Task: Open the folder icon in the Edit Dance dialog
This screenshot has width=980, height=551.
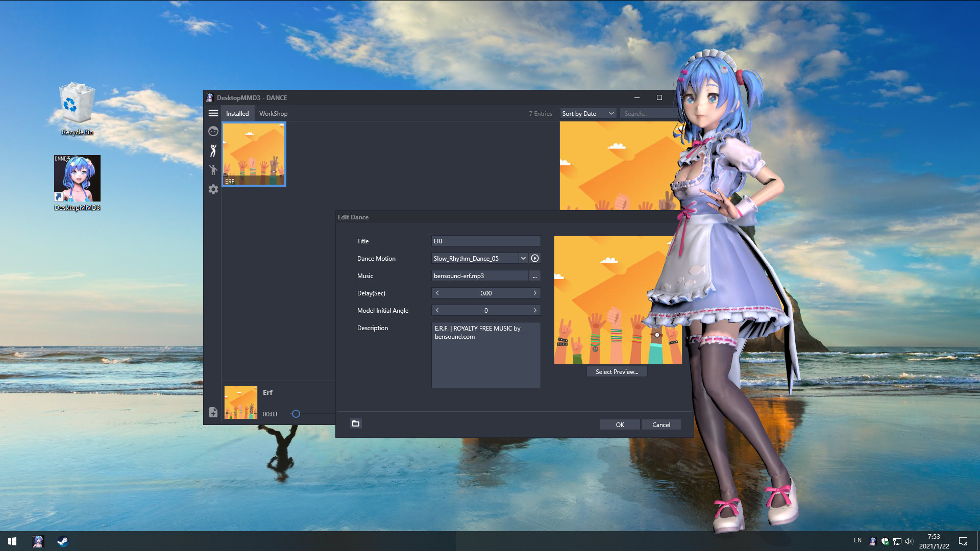Action: click(x=355, y=423)
